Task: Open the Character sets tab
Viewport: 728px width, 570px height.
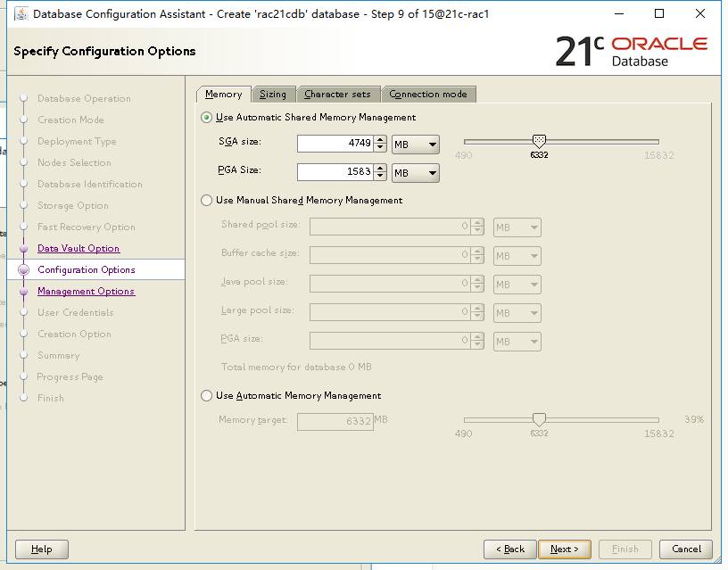Action: click(x=337, y=95)
